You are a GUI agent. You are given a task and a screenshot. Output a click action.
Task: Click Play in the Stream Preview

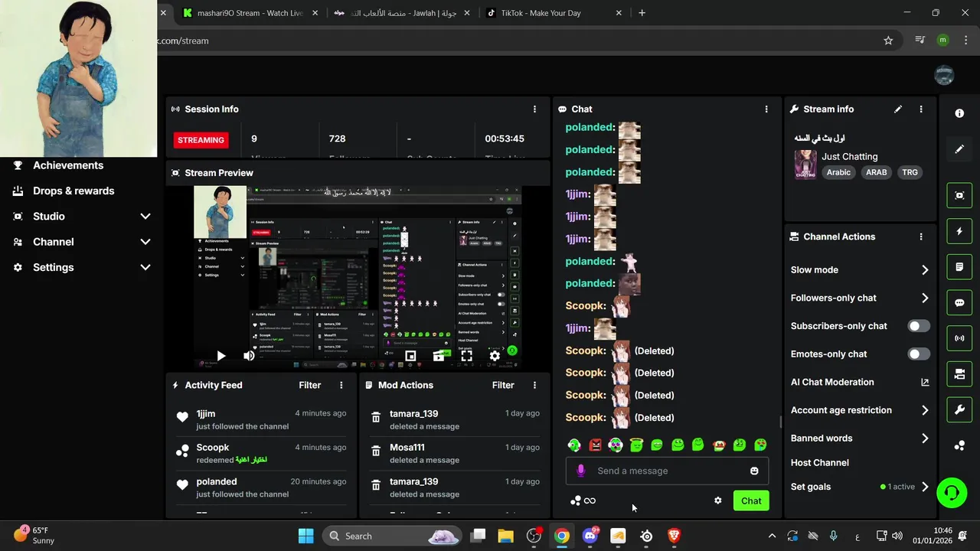point(220,356)
